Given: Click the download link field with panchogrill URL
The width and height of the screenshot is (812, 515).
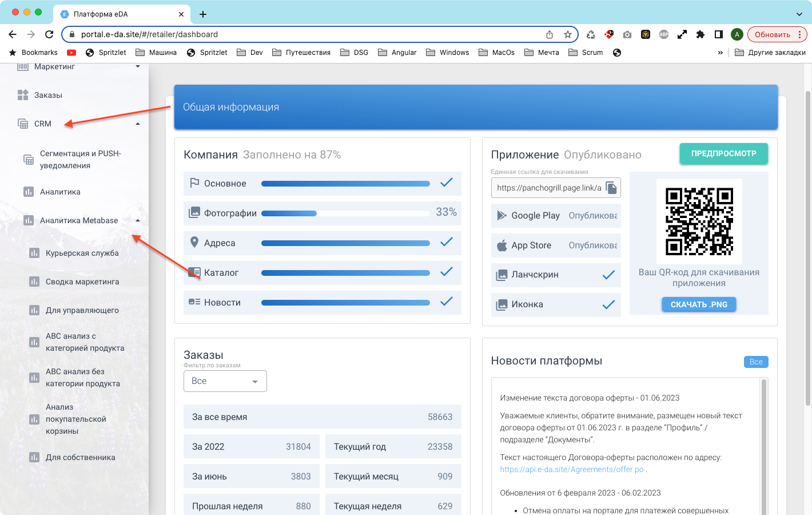Looking at the screenshot, I should pyautogui.click(x=548, y=188).
